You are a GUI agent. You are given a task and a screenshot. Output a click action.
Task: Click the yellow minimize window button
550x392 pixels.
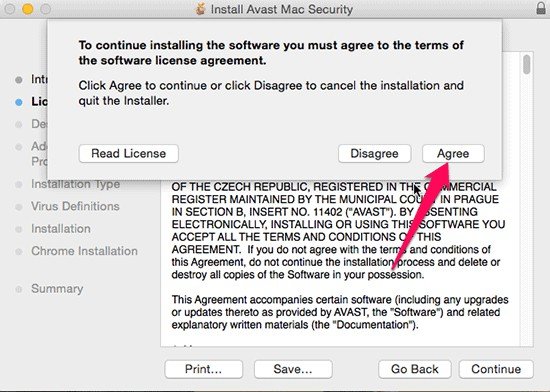click(x=28, y=9)
